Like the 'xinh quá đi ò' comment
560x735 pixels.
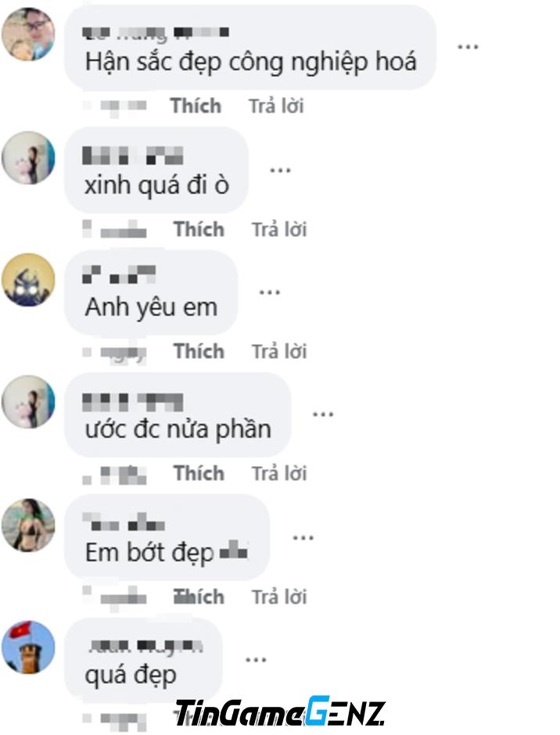coord(199,230)
